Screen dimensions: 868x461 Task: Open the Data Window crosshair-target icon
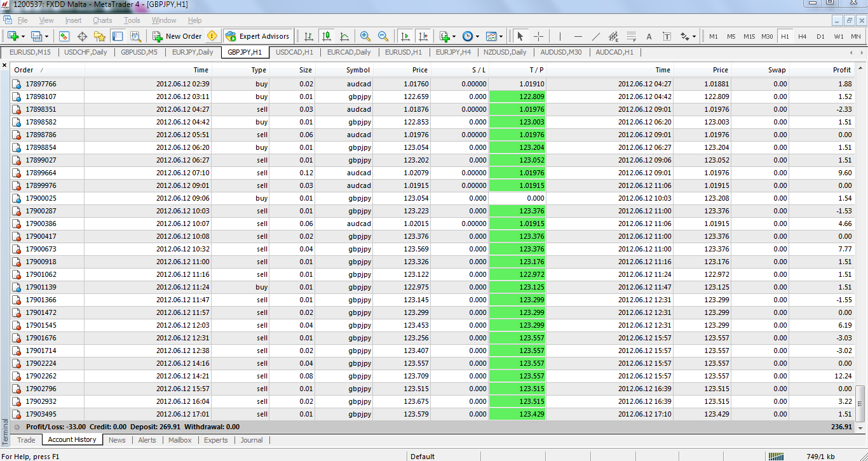coord(81,36)
